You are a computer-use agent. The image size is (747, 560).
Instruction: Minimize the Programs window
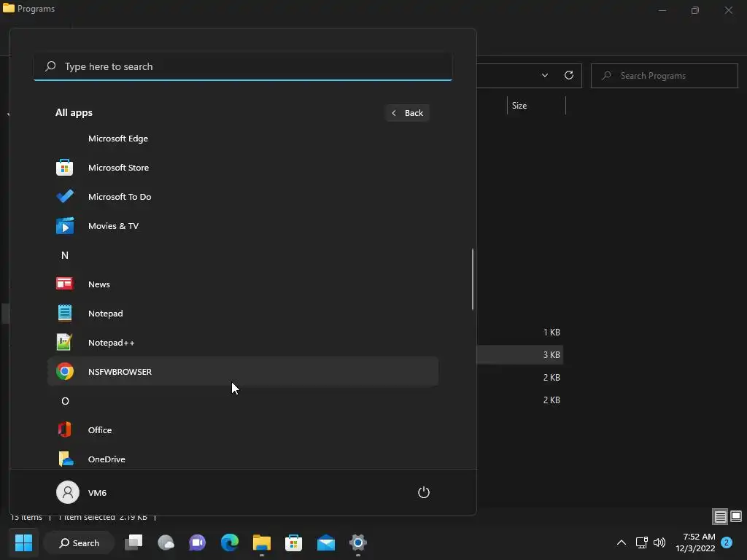[x=662, y=10]
